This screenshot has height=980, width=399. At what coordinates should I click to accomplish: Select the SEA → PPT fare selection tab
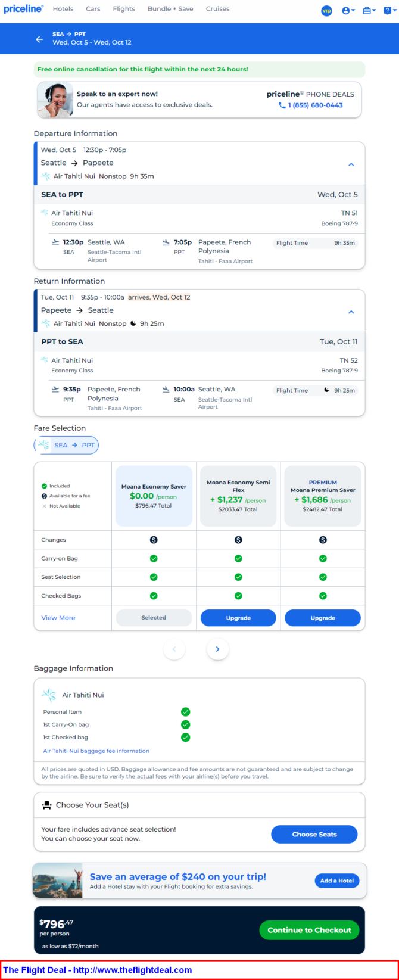pos(66,445)
